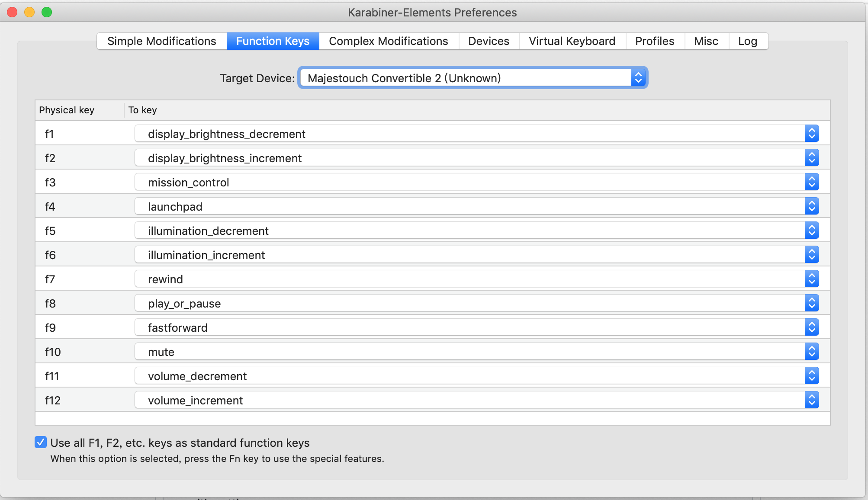Open the display_brightness_increment dropdown for f2
868x500 pixels.
pos(476,158)
